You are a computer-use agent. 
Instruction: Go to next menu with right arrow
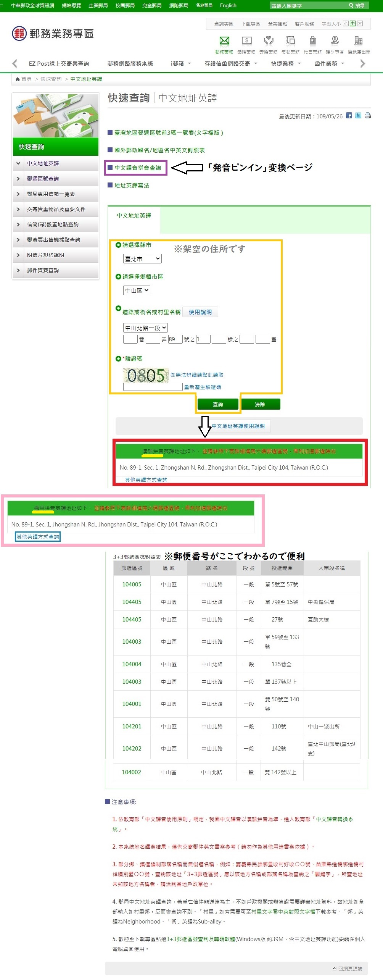[363, 63]
